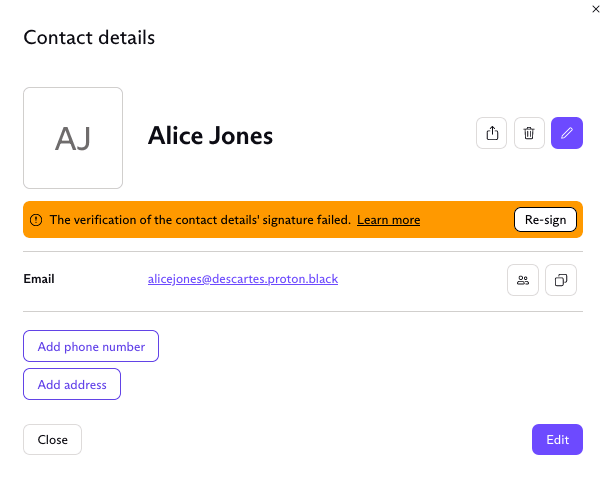Open contact groups for the email
Viewport: 606px width, 479px height.
coord(523,280)
